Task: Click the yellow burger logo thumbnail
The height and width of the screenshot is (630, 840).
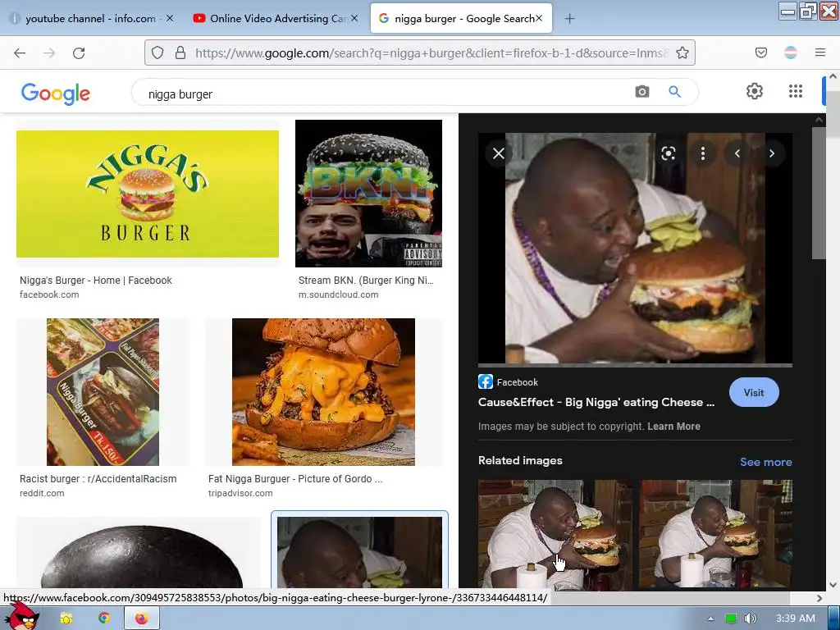Action: (x=148, y=194)
